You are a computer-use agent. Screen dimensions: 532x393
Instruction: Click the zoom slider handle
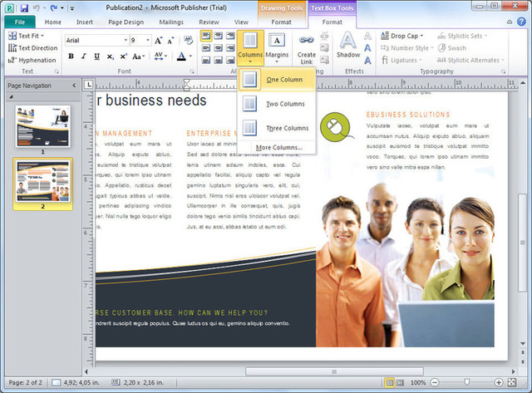[467, 382]
